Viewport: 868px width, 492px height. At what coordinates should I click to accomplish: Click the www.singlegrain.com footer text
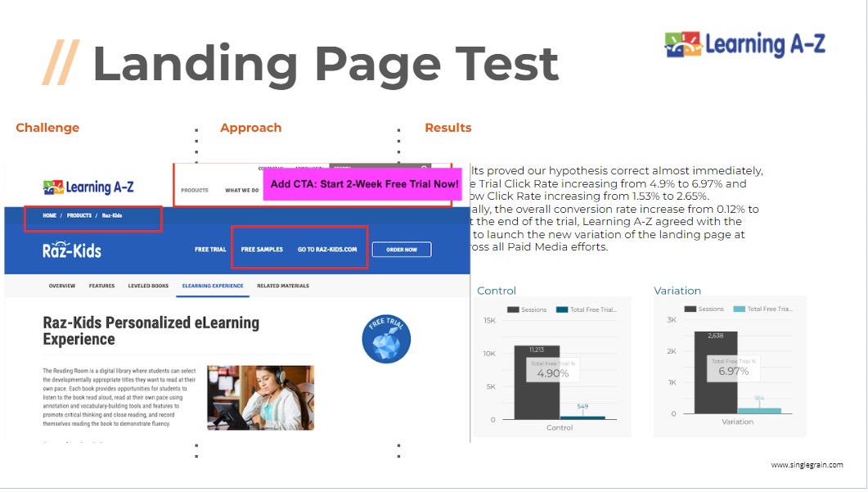point(807,465)
